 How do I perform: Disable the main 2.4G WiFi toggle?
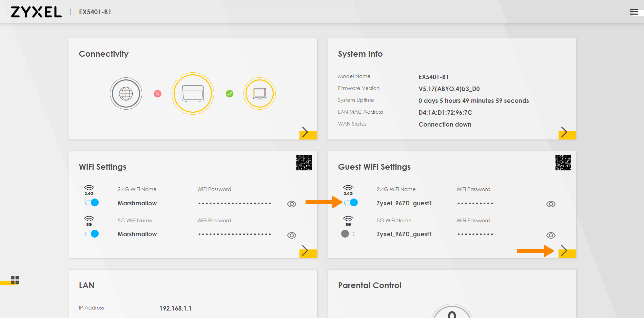[92, 203]
